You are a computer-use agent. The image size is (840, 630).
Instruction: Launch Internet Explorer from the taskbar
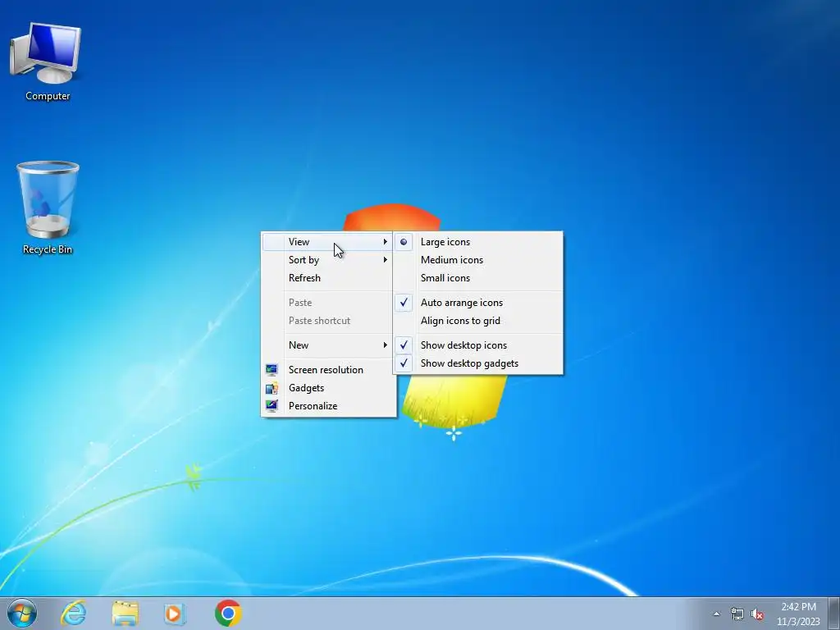point(73,614)
